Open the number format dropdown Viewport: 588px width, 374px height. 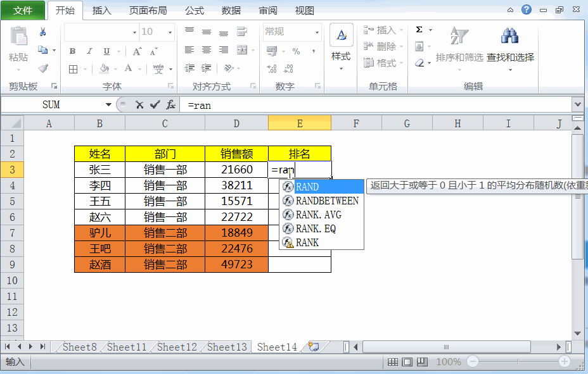pyautogui.click(x=317, y=32)
